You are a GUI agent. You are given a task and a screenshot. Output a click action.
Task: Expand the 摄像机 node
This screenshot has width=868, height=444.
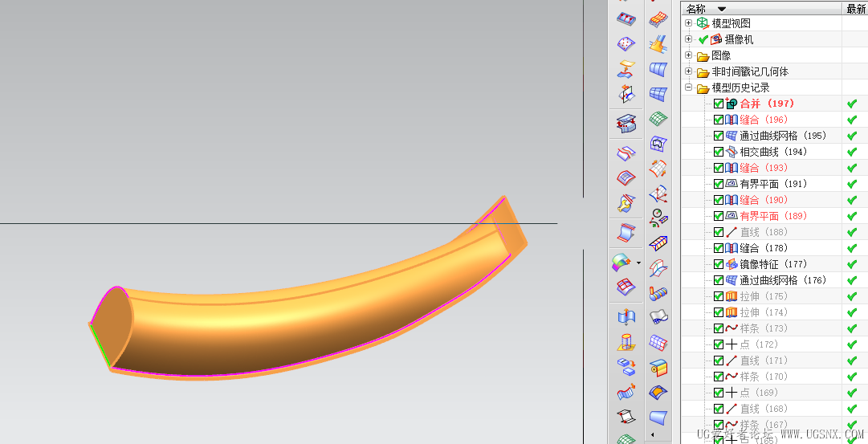(689, 39)
